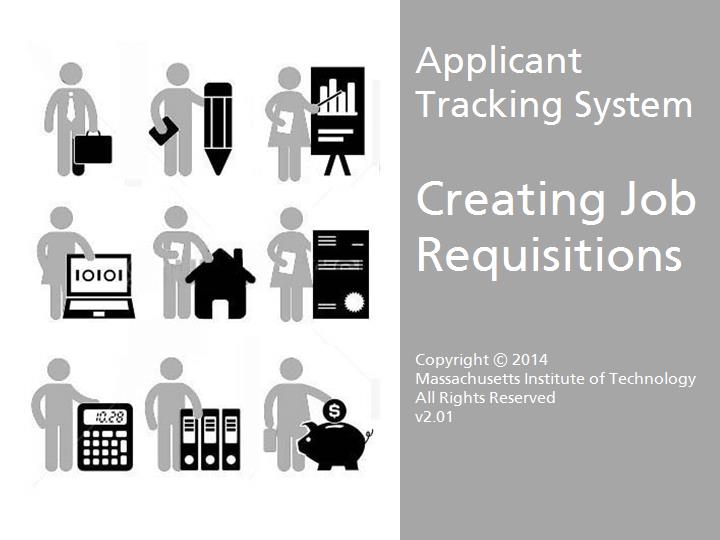Click the dollar coin above piggy bank

point(335,409)
